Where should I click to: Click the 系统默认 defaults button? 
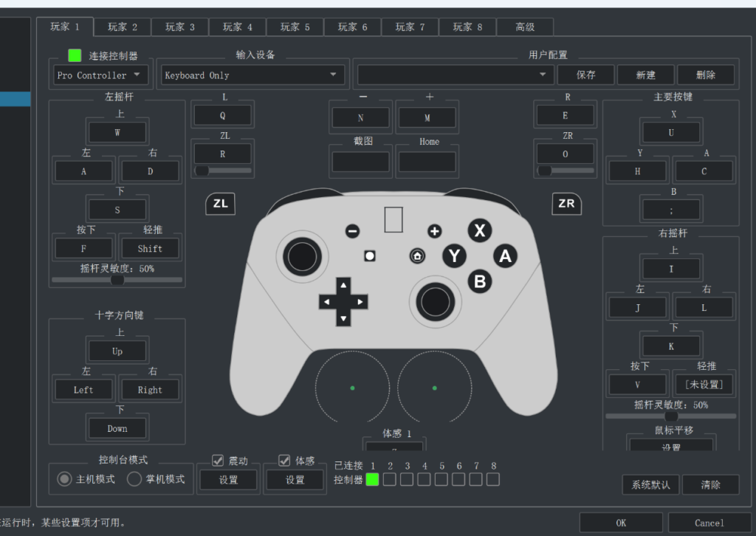pyautogui.click(x=650, y=485)
